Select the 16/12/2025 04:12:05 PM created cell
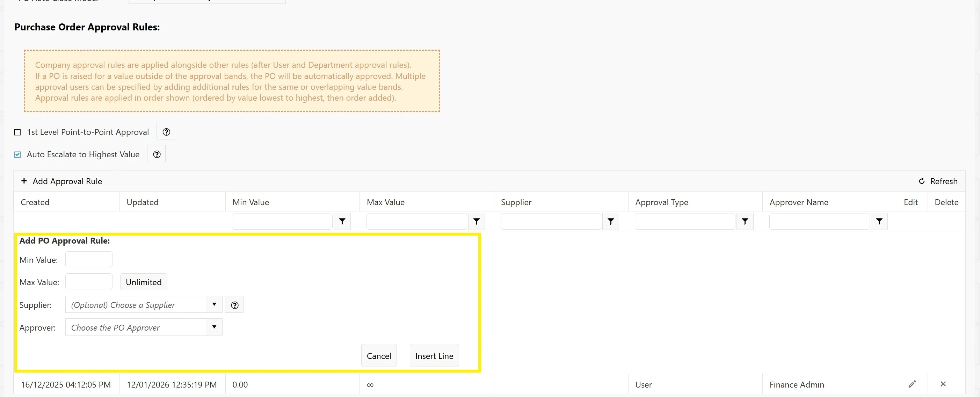The height and width of the screenshot is (397, 980). [x=66, y=384]
